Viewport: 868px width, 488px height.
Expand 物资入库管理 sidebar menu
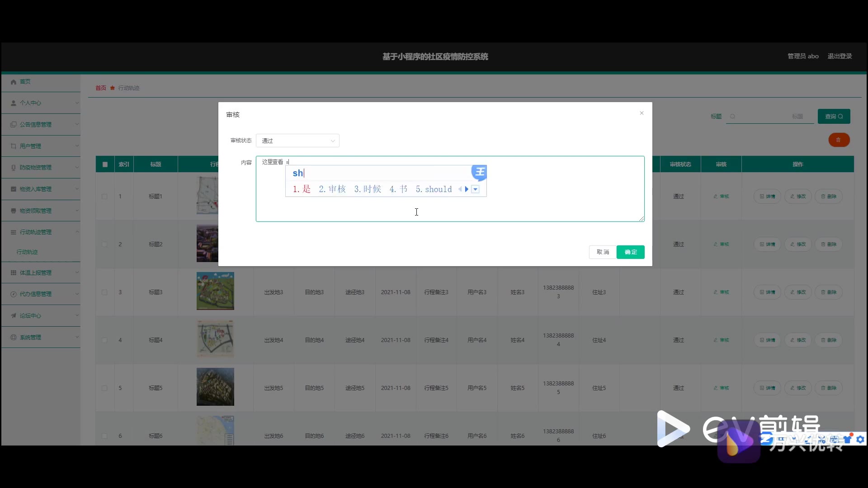click(41, 189)
